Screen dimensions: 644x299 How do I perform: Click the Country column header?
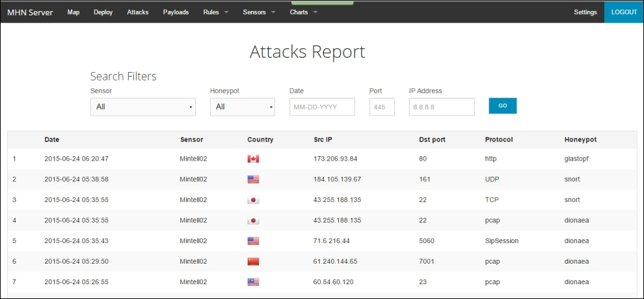pyautogui.click(x=260, y=140)
